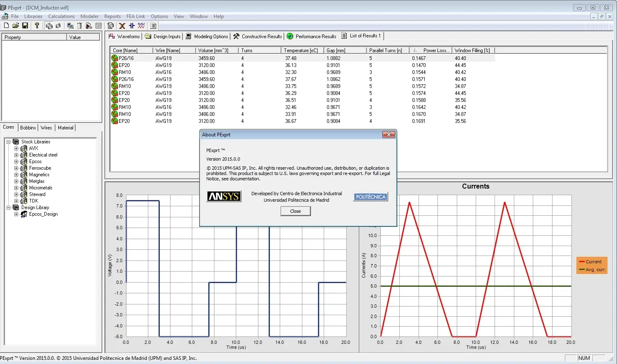
Task: Expand the Epcos library node
Action: tap(16, 161)
